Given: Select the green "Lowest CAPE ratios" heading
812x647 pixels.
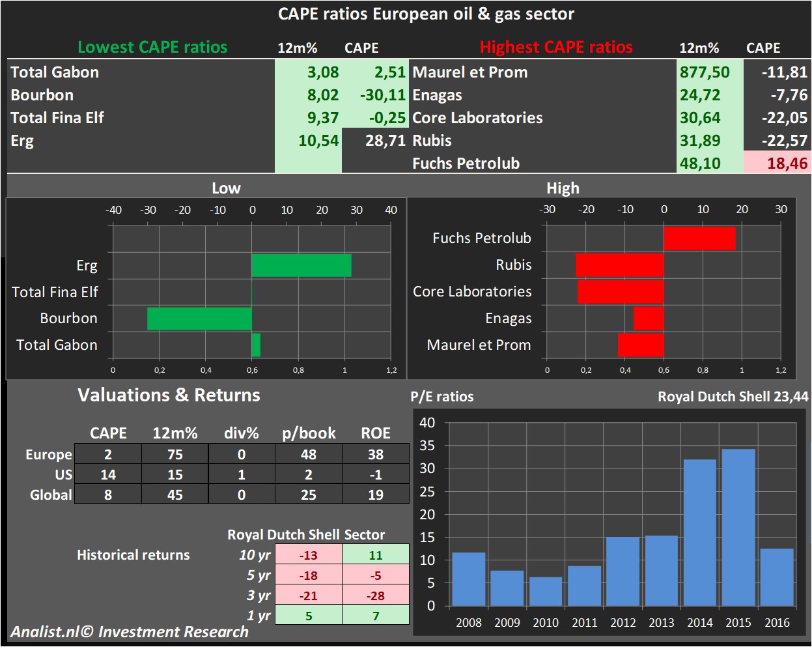Looking at the screenshot, I should 152,48.
